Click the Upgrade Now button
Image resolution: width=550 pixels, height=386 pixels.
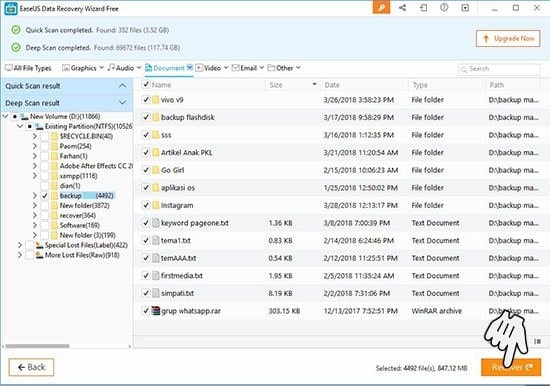508,39
